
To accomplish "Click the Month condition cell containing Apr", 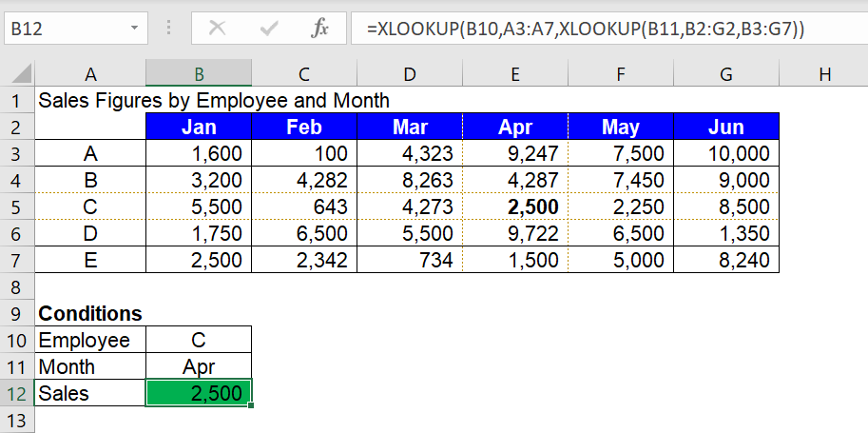I will pos(199,366).
